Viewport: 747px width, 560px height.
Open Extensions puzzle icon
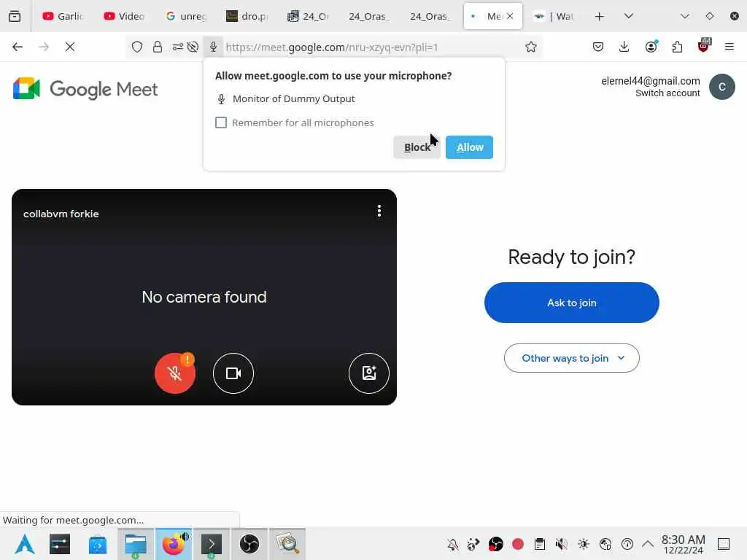pos(677,47)
